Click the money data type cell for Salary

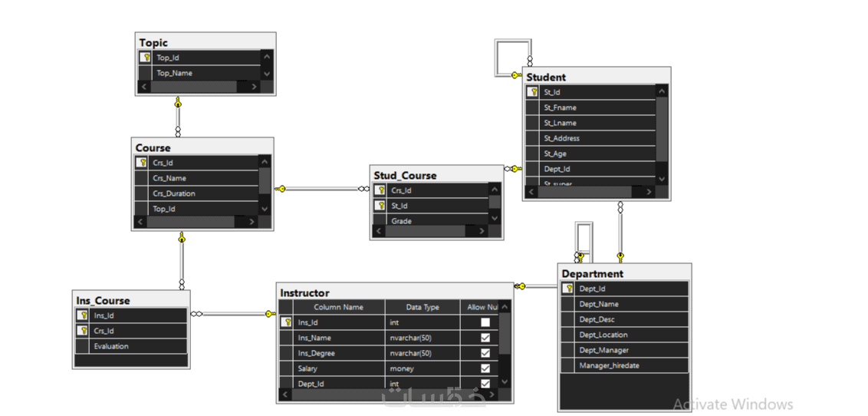click(422, 368)
